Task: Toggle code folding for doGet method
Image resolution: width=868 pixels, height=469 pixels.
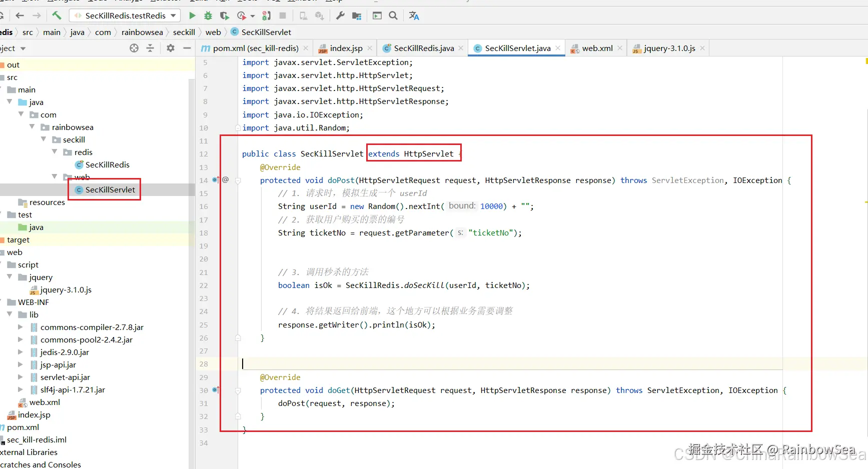Action: (x=238, y=390)
